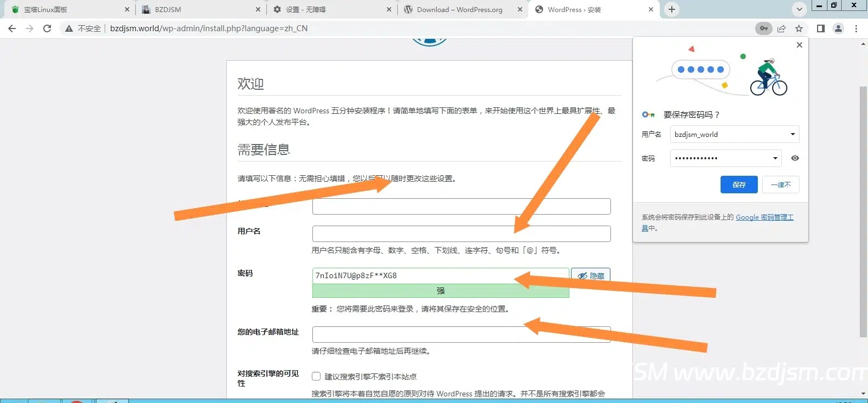This screenshot has height=403, width=868.
Task: Click the masked password field in popup
Action: click(726, 158)
